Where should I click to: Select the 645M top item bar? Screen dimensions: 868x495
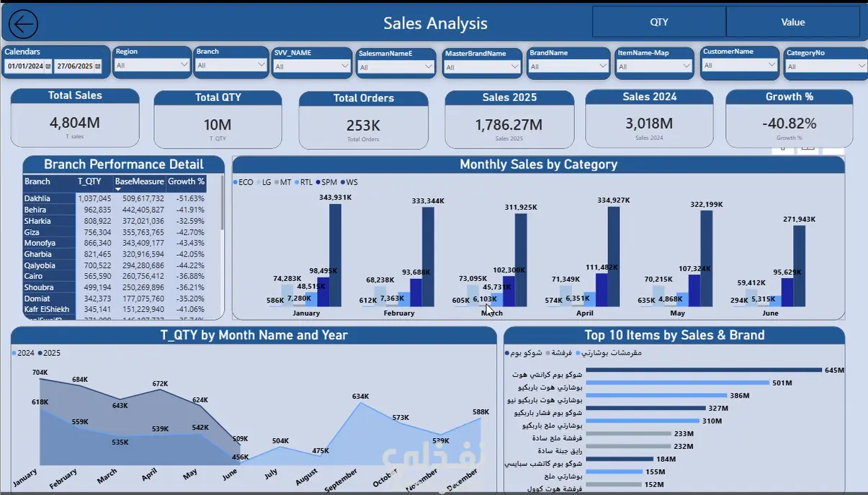(x=704, y=370)
